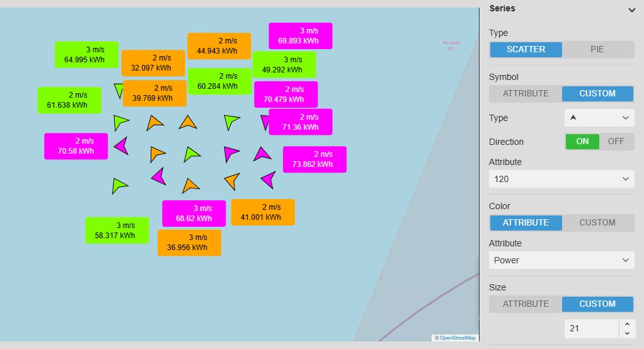This screenshot has width=644, height=349.
Task: Click the green arrow partly covered by 39.769 kWh label
Action: tap(118, 91)
